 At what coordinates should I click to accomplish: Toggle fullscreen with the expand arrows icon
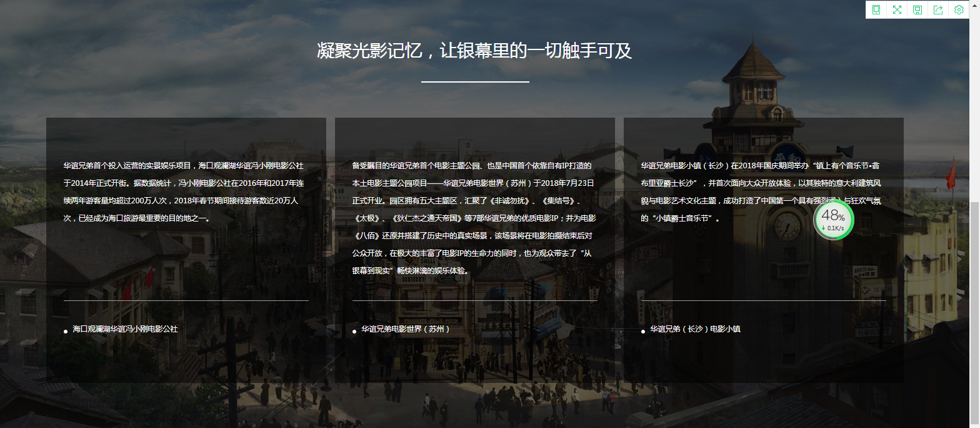click(x=897, y=9)
